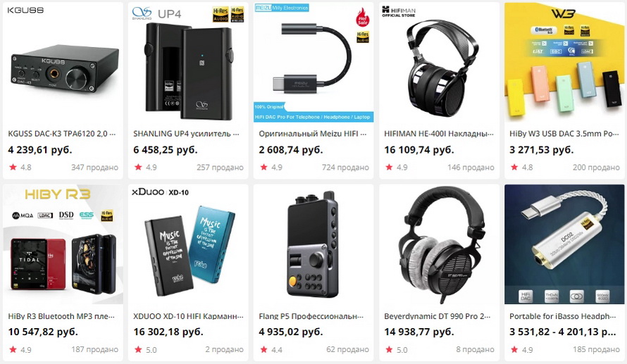The height and width of the screenshot is (364, 627).
Task: Click the HIFIMAN HE-400I Накладные title link
Action: 439,134
